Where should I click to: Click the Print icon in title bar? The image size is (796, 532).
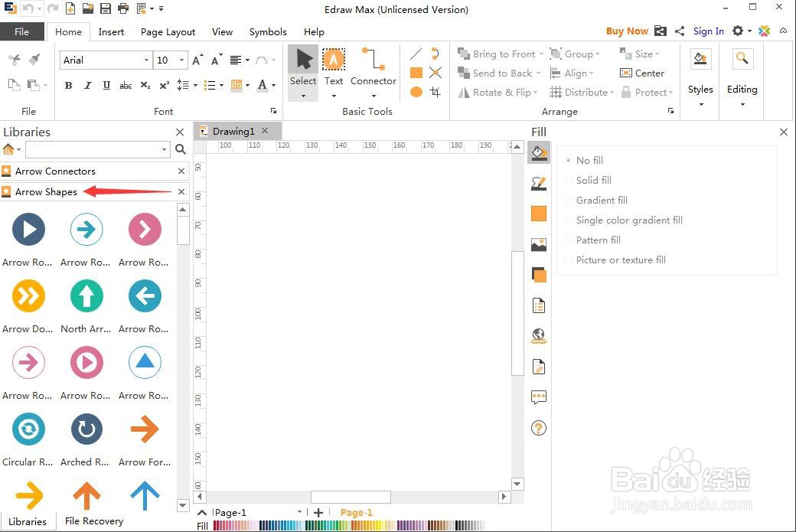pyautogui.click(x=123, y=8)
